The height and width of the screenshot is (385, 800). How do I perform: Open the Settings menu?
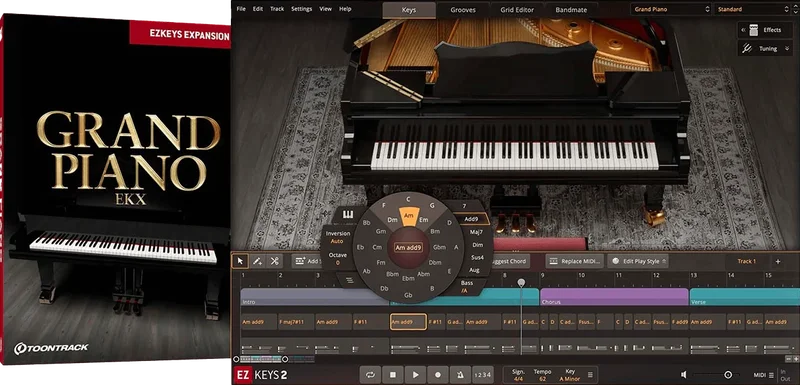pyautogui.click(x=302, y=9)
